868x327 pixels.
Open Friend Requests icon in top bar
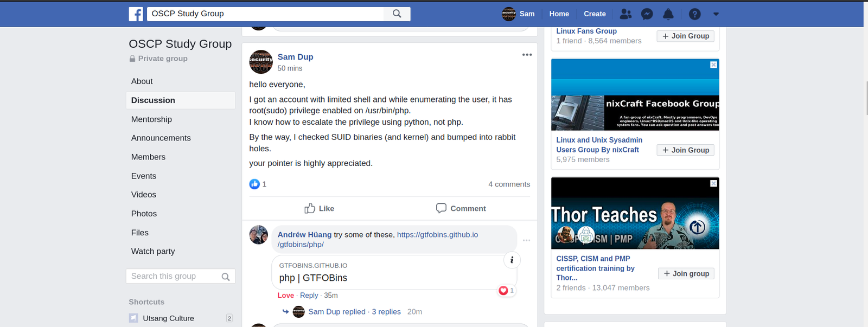click(x=626, y=14)
